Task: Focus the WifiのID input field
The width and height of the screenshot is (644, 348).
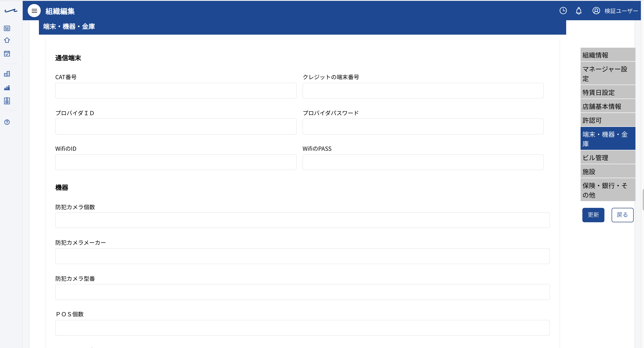Action: pos(176,162)
